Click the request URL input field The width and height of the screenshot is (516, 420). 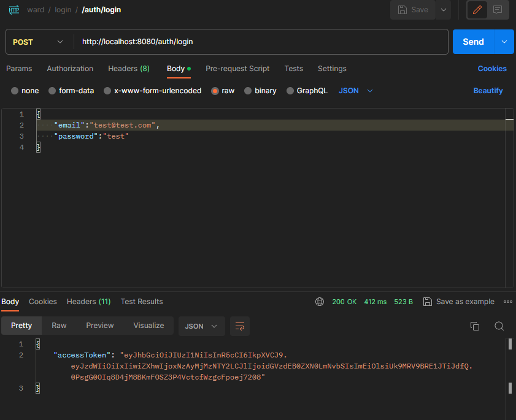[x=261, y=42]
